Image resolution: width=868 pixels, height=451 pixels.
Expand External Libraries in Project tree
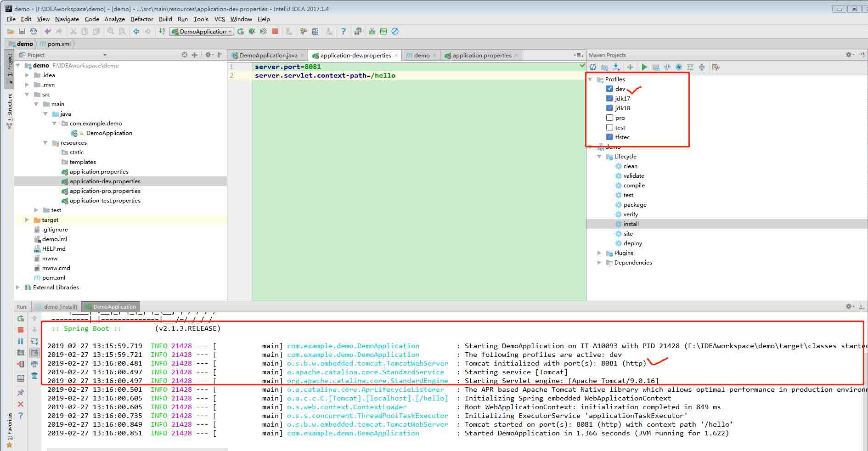(x=18, y=287)
